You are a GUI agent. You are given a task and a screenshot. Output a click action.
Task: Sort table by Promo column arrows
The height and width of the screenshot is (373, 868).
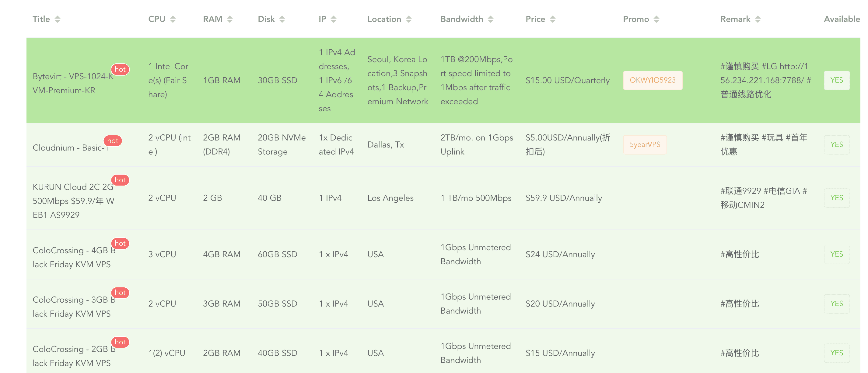656,19
